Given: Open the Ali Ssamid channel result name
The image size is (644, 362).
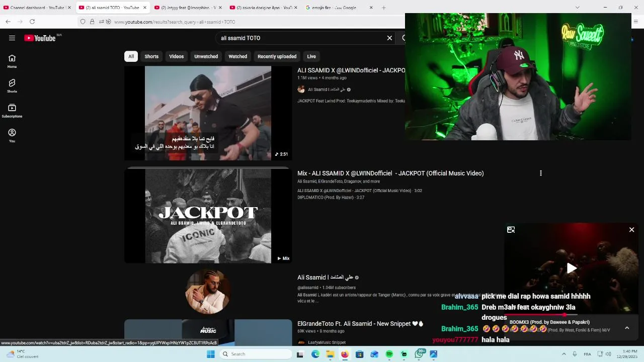Looking at the screenshot, I should [x=325, y=277].
